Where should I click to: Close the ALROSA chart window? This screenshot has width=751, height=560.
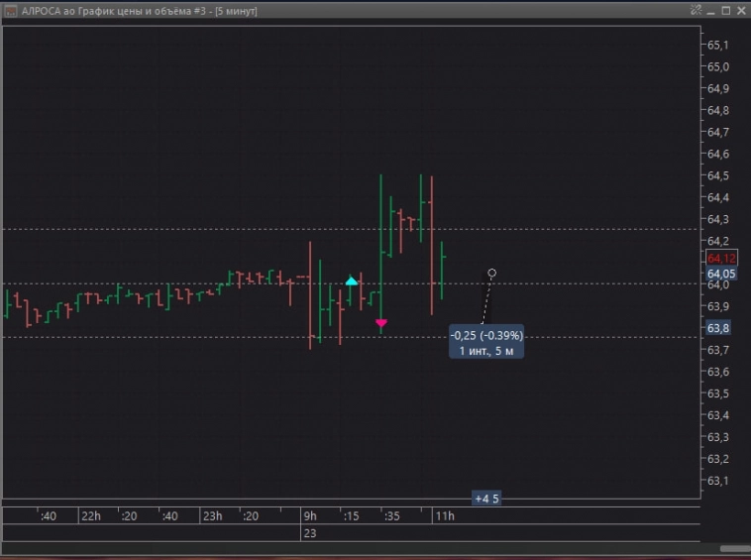(x=739, y=9)
